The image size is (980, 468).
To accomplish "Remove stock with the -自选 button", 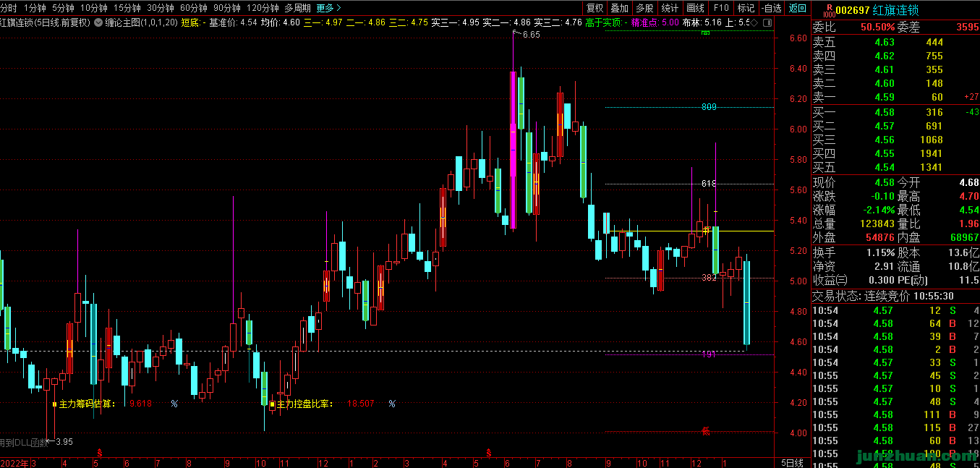I will [x=771, y=8].
